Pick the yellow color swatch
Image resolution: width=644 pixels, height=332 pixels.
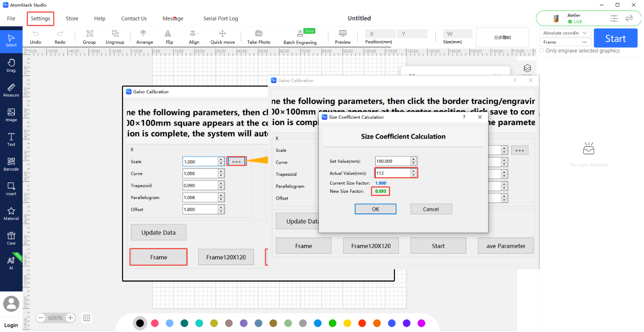pyautogui.click(x=347, y=323)
